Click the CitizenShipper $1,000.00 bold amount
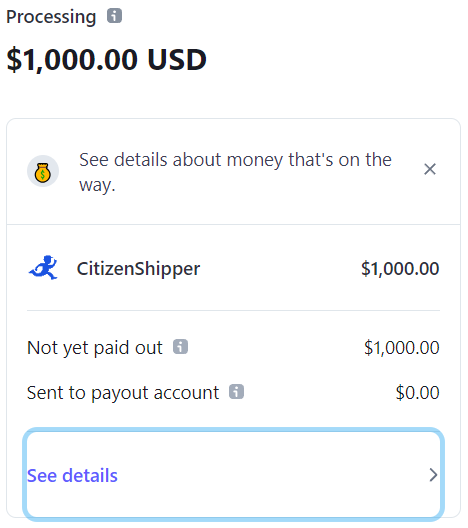Image resolution: width=468 pixels, height=528 pixels. 400,269
